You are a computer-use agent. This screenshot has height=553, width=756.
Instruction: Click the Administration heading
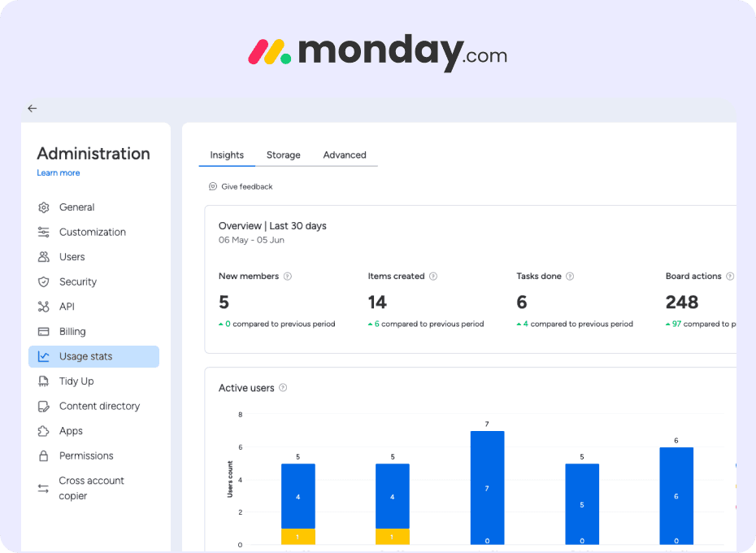point(93,154)
